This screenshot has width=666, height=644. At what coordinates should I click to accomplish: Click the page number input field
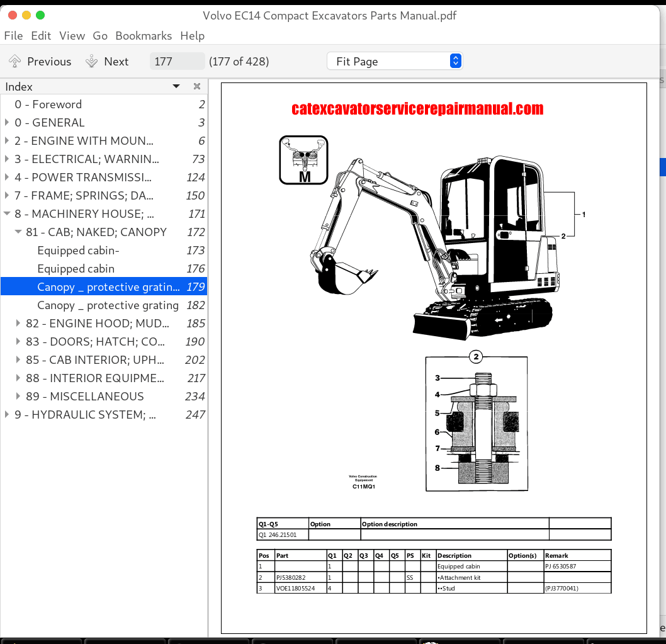[x=176, y=60]
